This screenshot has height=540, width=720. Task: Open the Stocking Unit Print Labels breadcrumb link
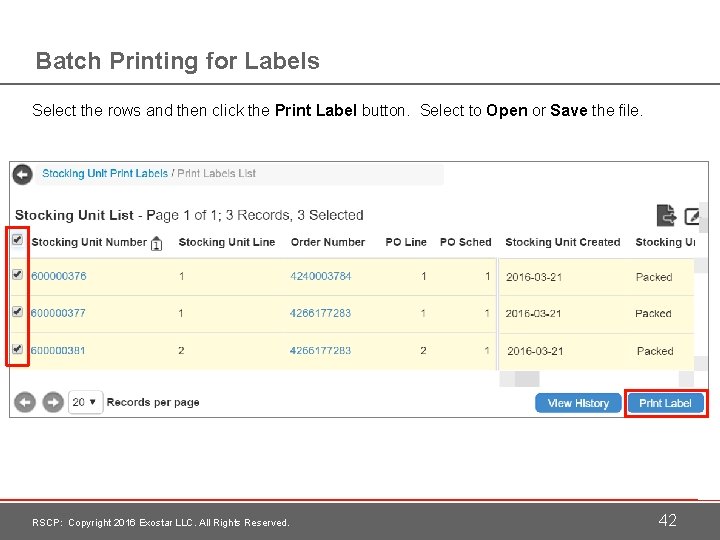[x=105, y=174]
